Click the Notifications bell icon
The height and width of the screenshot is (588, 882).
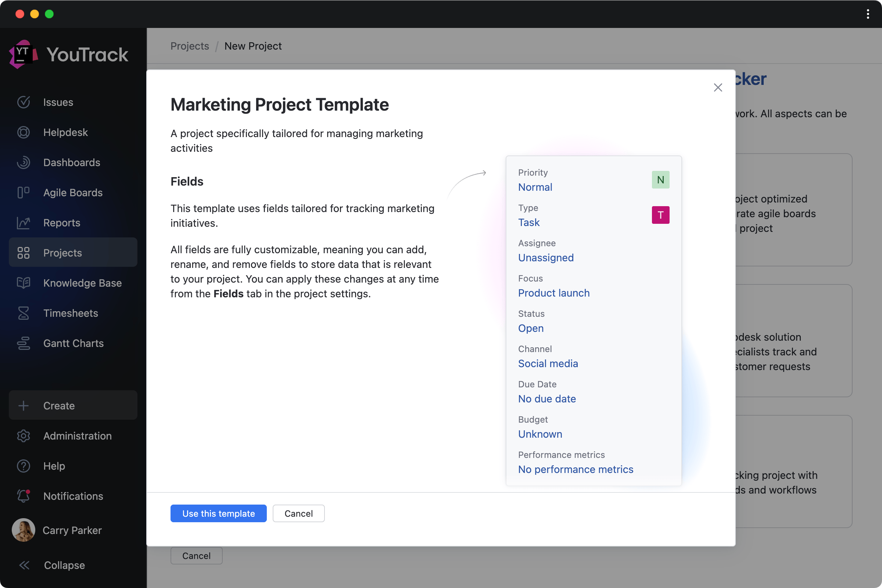(x=23, y=496)
